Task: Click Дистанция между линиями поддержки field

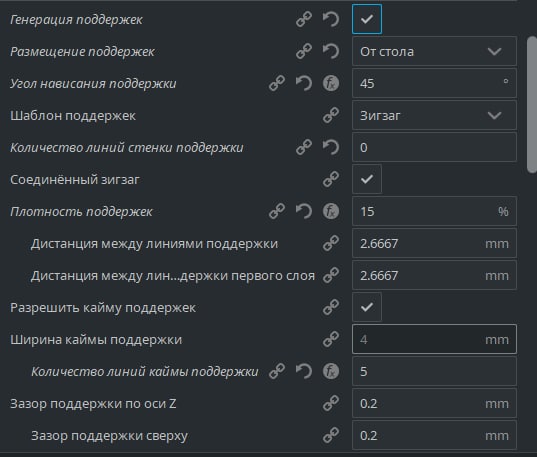Action: click(434, 243)
